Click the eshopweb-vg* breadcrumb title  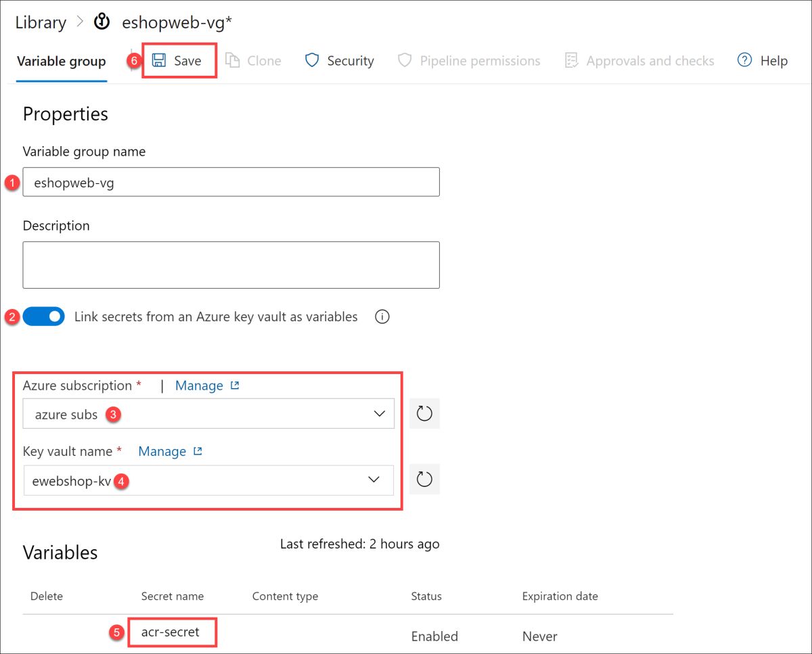click(177, 22)
